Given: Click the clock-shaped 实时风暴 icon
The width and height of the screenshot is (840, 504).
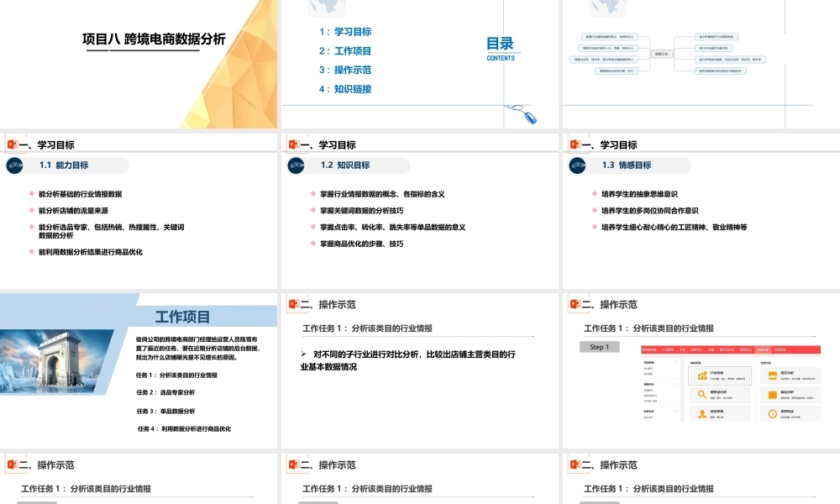Looking at the screenshot, I should pyautogui.click(x=773, y=412).
